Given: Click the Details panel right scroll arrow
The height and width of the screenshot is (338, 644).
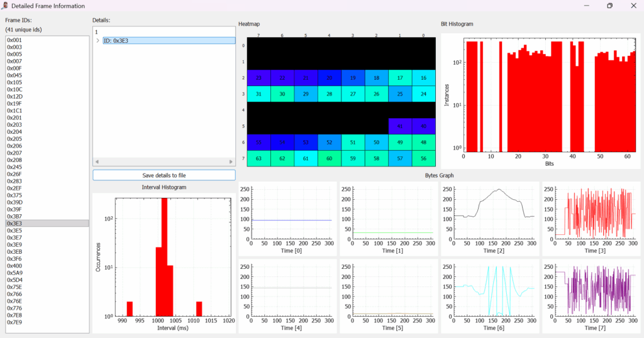Looking at the screenshot, I should click(231, 162).
